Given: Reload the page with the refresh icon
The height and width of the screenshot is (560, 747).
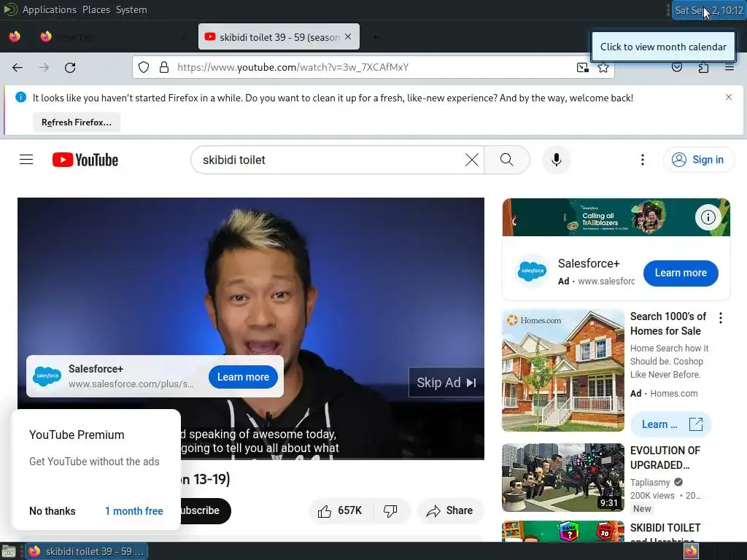Looking at the screenshot, I should coord(70,68).
